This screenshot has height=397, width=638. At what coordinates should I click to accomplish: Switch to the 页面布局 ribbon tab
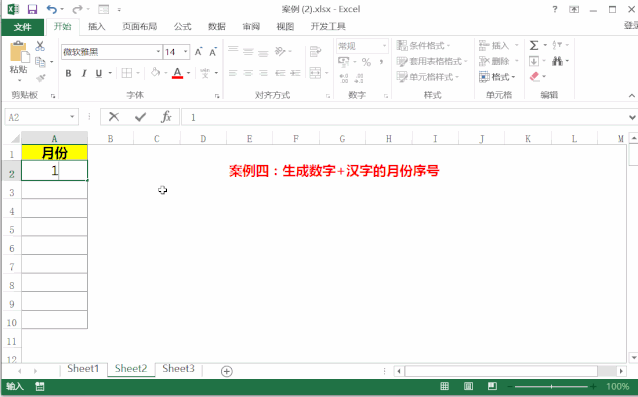(140, 26)
